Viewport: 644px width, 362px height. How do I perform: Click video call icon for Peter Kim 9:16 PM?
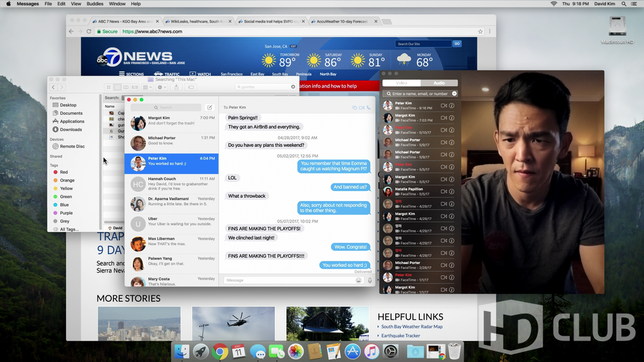[x=443, y=106]
